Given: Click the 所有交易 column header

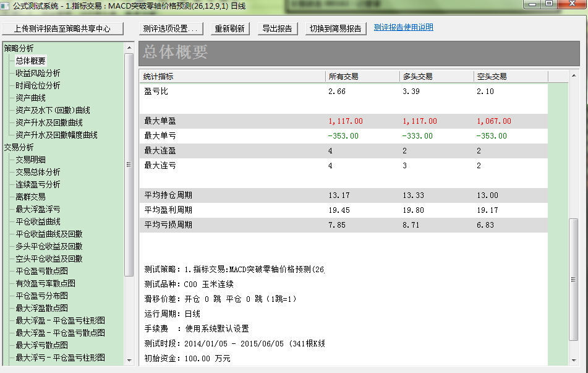Looking at the screenshot, I should point(344,77).
